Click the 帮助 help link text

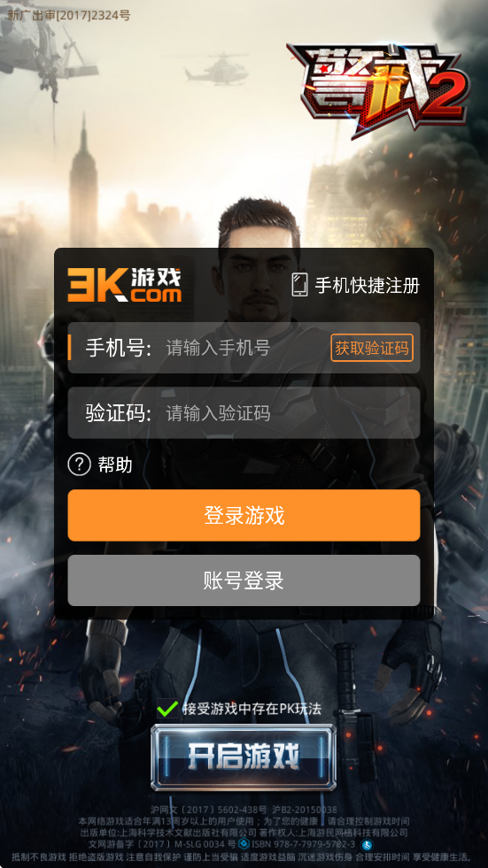pos(115,465)
